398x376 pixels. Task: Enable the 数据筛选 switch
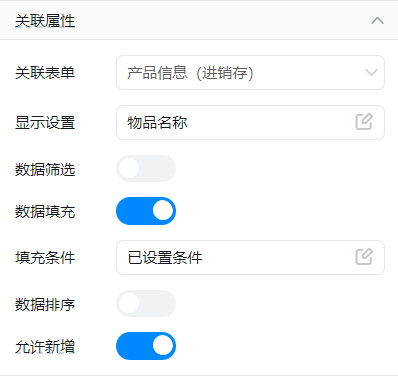[146, 168]
